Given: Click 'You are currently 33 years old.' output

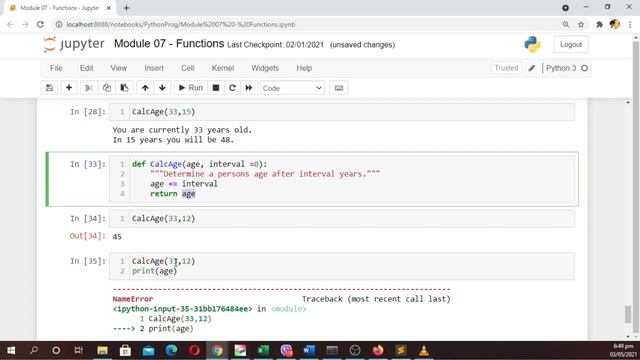Looking at the screenshot, I should pyautogui.click(x=182, y=130).
